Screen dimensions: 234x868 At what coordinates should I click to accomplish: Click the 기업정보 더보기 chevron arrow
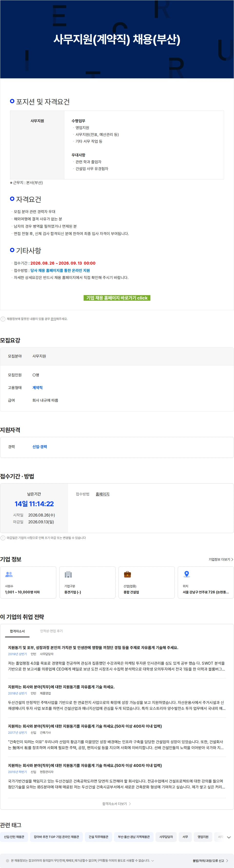coord(232,559)
